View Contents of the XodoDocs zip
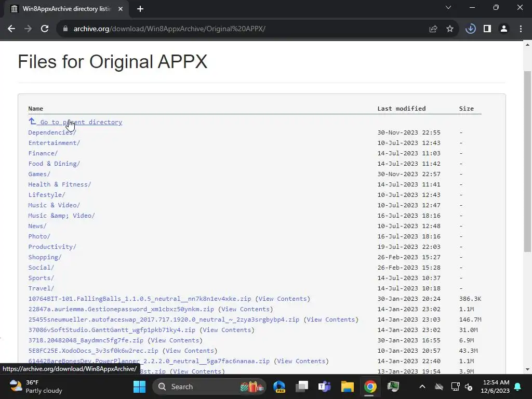The height and width of the screenshot is (399, 532). pos(190,351)
